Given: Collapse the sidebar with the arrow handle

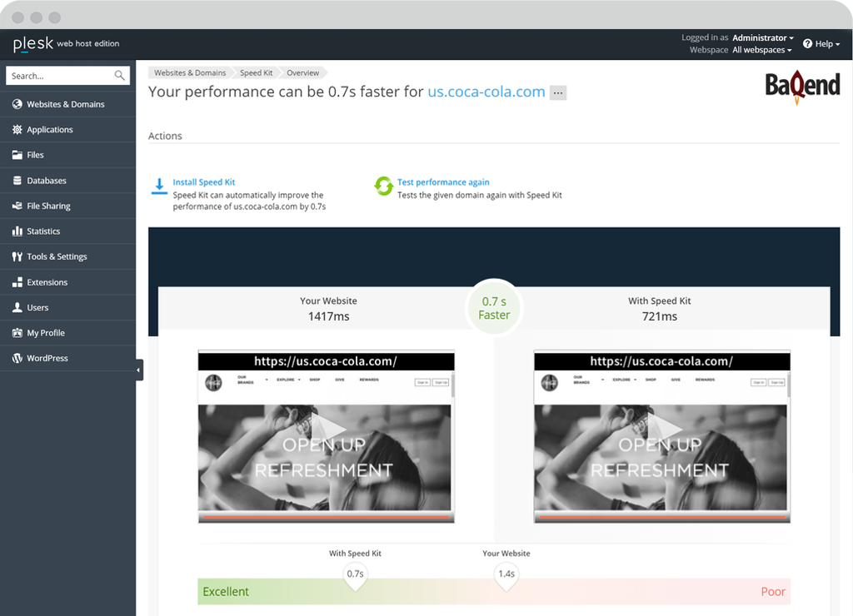Looking at the screenshot, I should pos(139,370).
